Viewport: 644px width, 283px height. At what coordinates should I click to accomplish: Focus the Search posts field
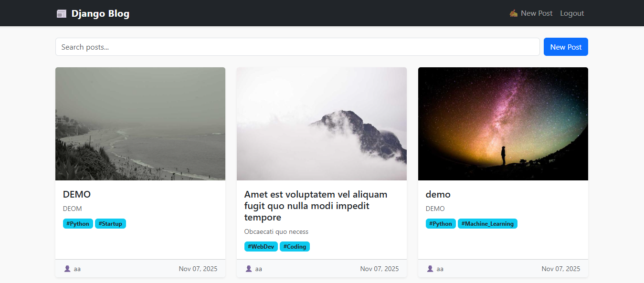[297, 47]
